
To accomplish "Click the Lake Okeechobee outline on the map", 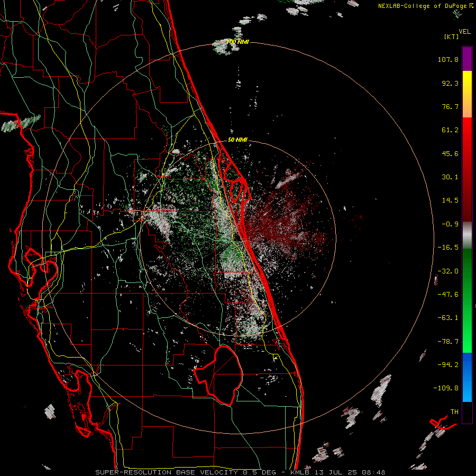I will pyautogui.click(x=218, y=376).
